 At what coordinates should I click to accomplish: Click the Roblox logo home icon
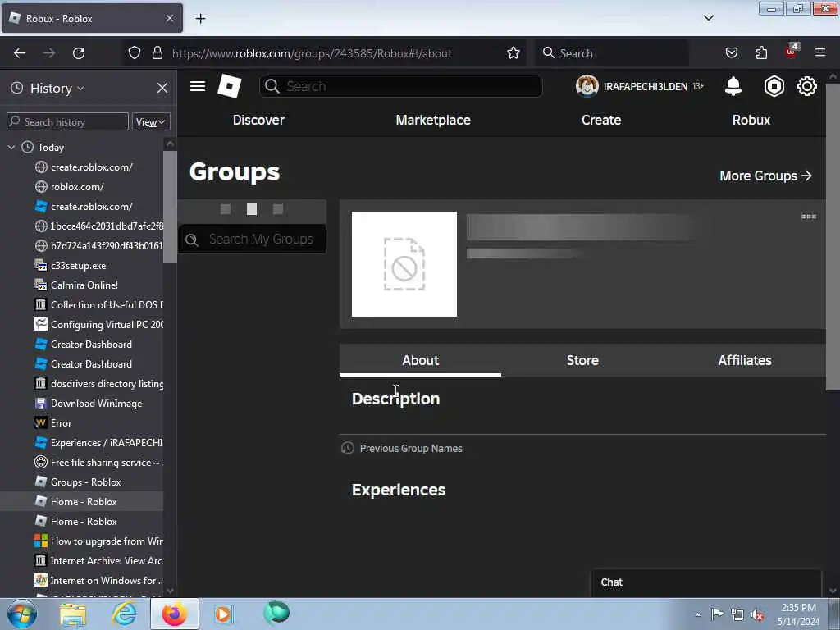230,85
